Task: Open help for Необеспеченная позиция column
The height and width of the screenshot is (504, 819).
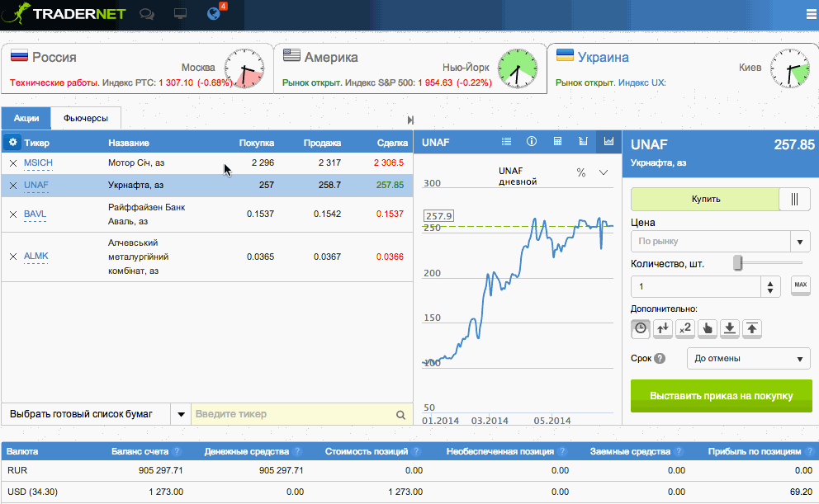Action: point(562,451)
